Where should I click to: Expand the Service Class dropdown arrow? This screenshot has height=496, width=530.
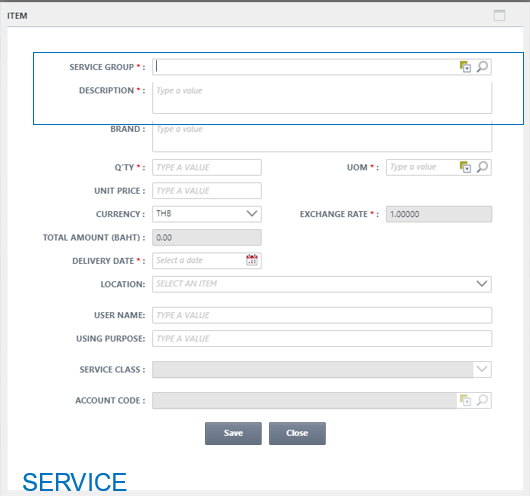(x=482, y=369)
